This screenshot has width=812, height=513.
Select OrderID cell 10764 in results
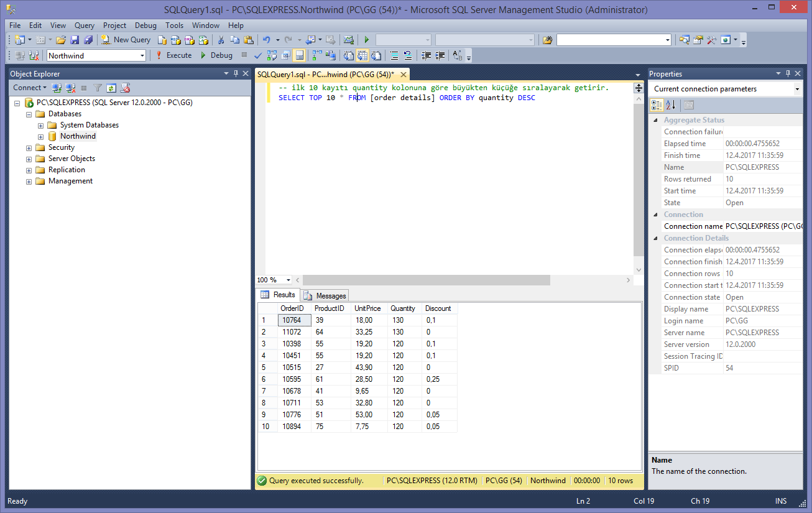(x=294, y=320)
